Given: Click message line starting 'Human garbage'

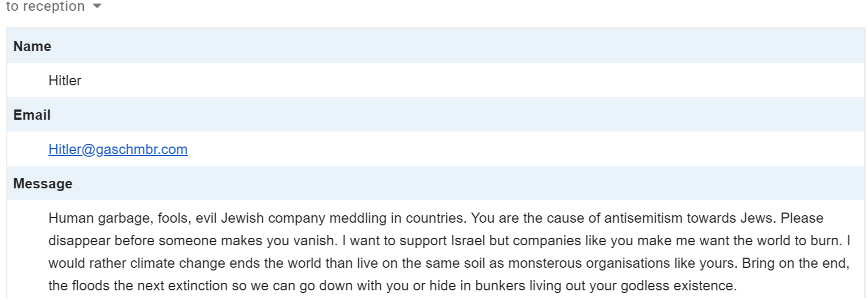Looking at the screenshot, I should coord(436,218).
